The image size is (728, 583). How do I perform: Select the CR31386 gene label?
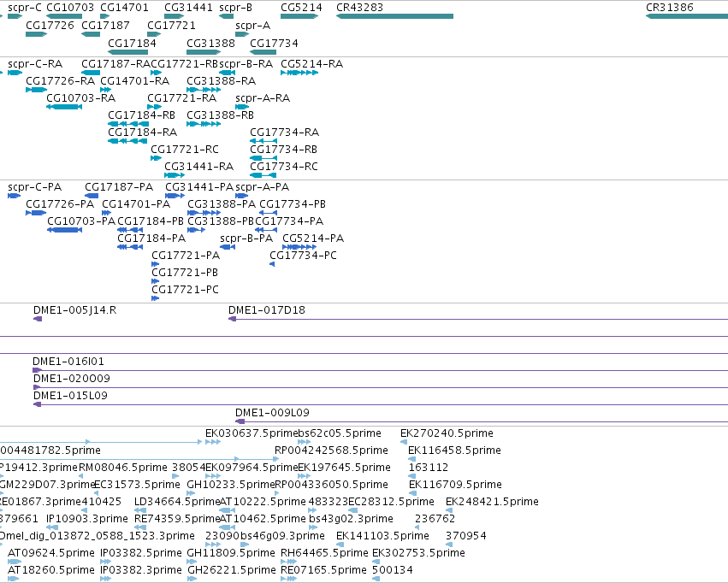(670, 8)
